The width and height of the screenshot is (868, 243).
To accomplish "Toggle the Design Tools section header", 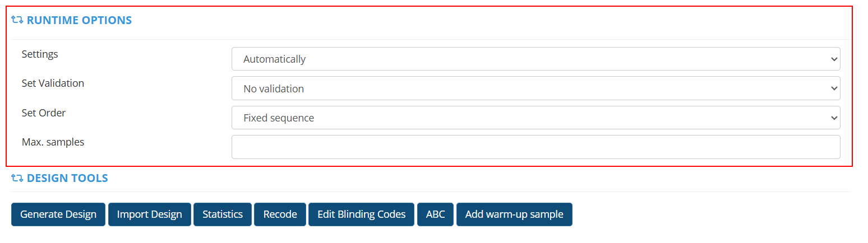I will click(x=67, y=179).
